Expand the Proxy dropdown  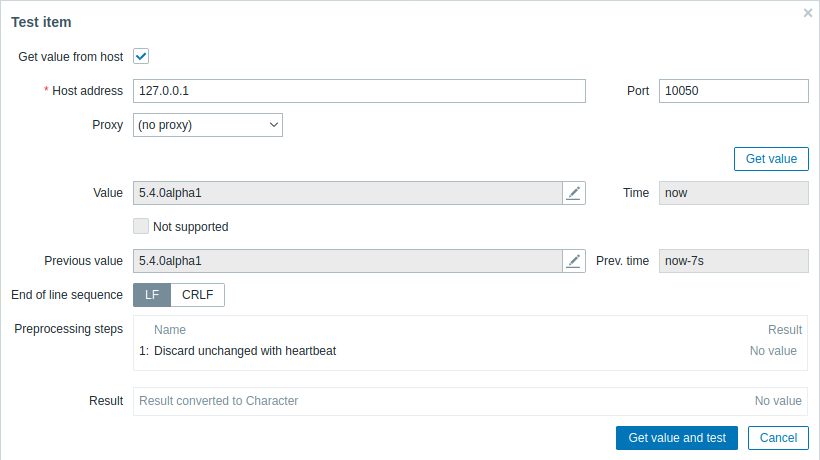(208, 125)
